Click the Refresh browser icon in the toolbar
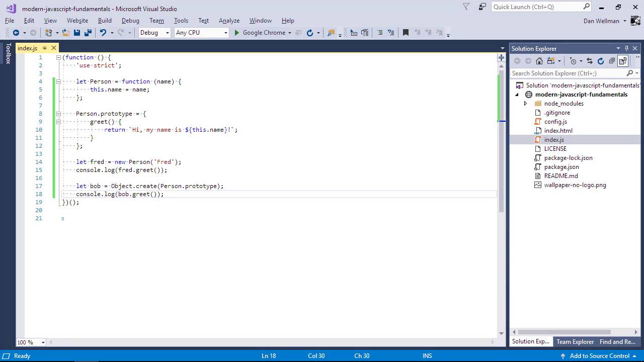 tap(310, 33)
